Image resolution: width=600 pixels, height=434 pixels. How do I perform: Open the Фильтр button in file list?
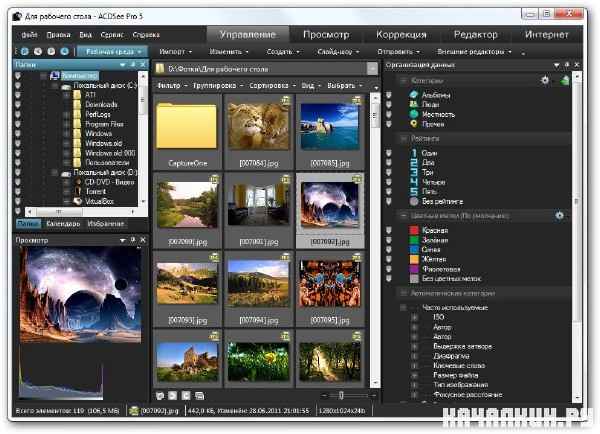pyautogui.click(x=172, y=85)
